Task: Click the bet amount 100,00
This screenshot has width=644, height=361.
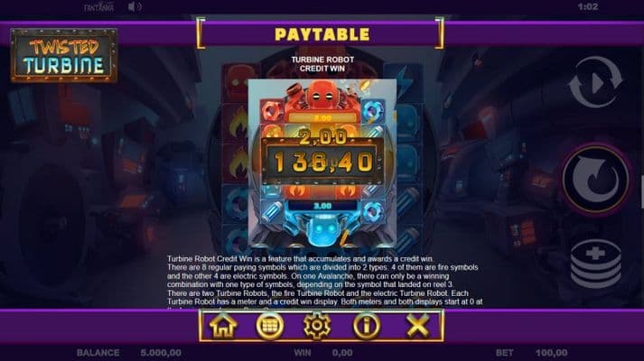Action: 552,353
